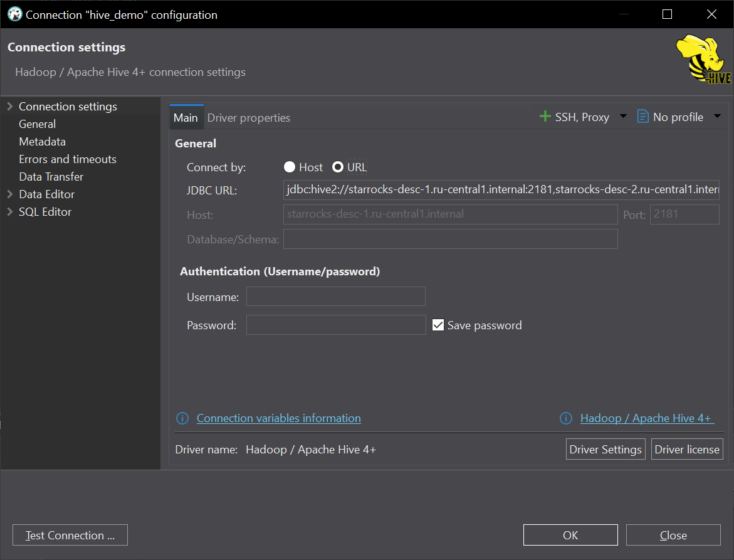Image resolution: width=734 pixels, height=560 pixels.
Task: Select Data Transfer in the tree
Action: [51, 176]
